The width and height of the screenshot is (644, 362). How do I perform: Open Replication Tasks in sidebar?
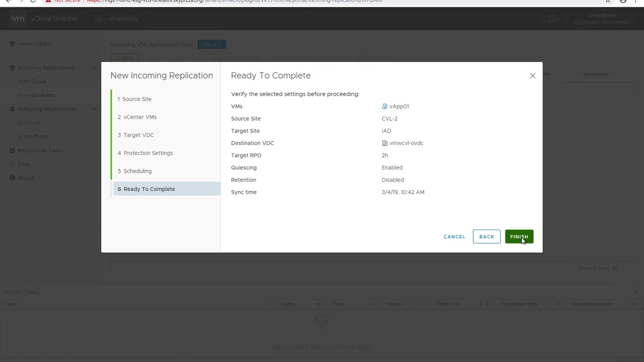coord(40,150)
